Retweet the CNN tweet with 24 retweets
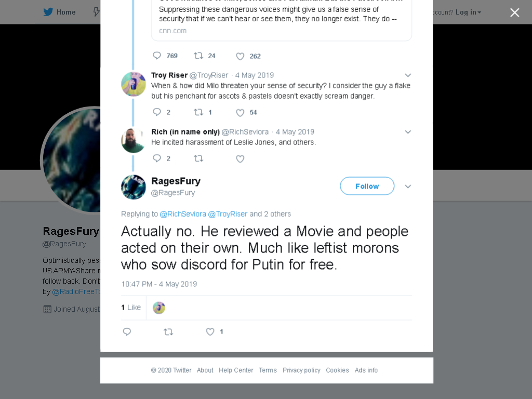 [x=198, y=56]
